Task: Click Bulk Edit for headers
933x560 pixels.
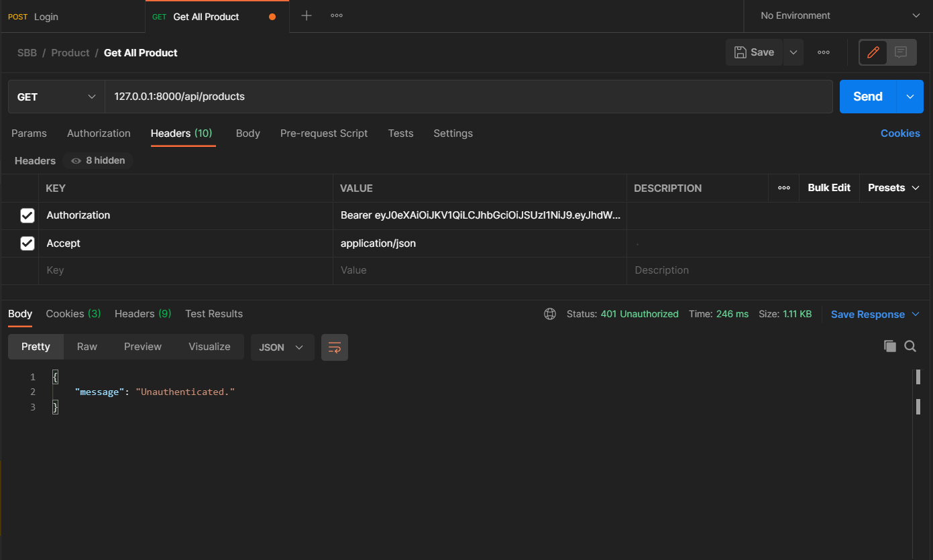Action: click(829, 188)
